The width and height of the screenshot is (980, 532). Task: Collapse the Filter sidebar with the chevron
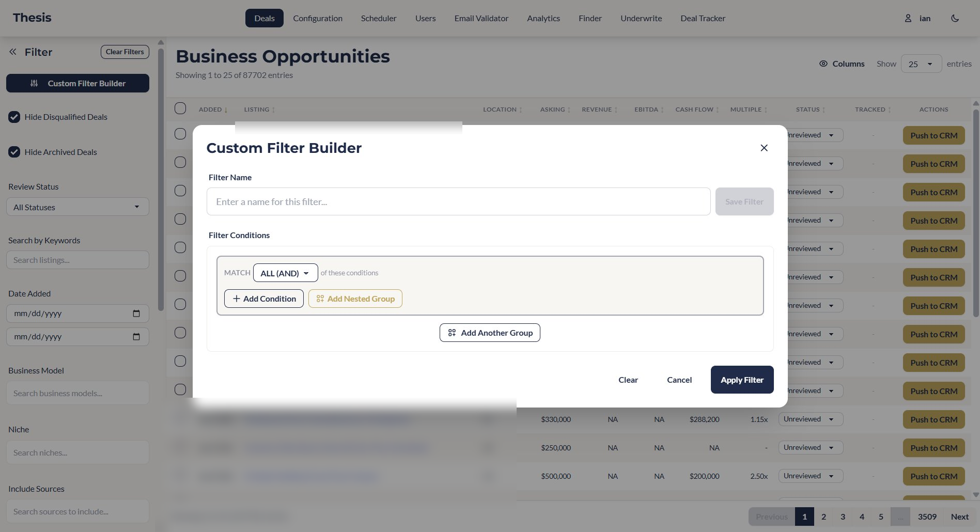pos(11,52)
